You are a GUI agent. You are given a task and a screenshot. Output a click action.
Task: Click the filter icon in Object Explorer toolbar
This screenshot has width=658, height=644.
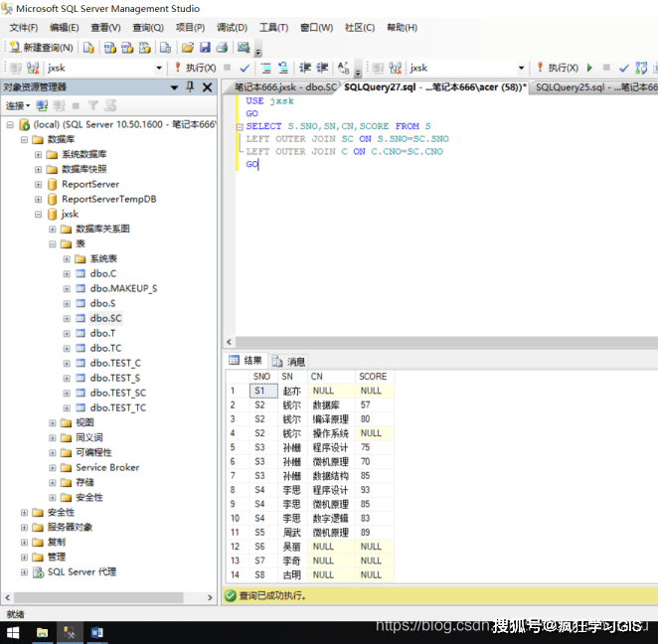coord(93,105)
